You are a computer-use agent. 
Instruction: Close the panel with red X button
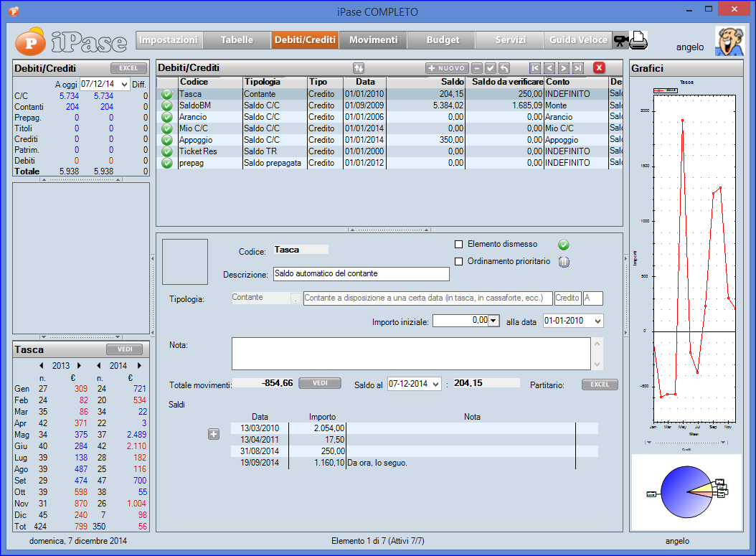pos(599,68)
